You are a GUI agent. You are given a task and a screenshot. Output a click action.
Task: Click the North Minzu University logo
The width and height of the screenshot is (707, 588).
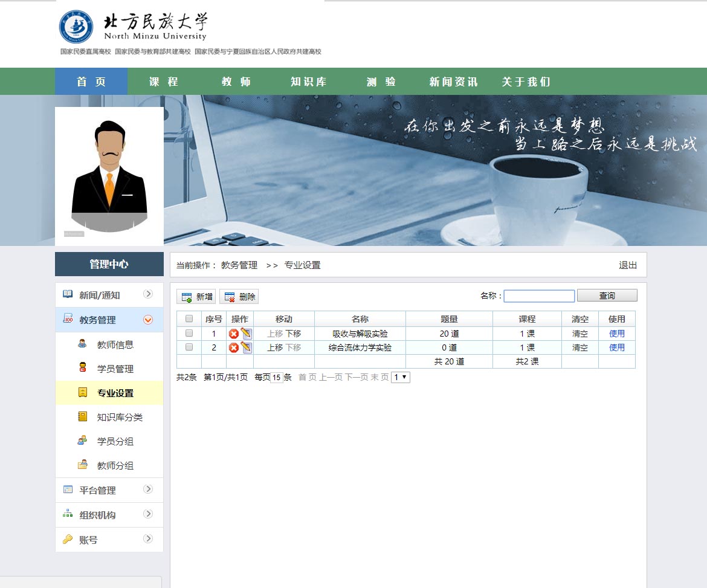tap(133, 27)
